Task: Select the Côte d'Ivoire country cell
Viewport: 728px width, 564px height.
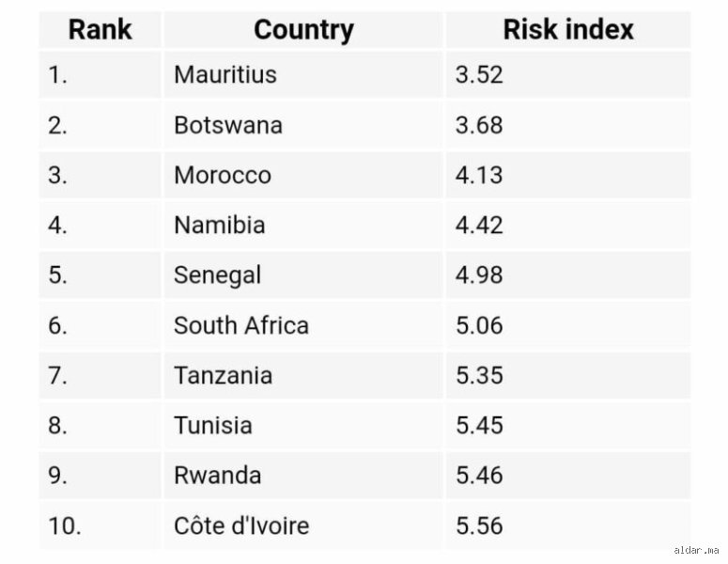Action: pyautogui.click(x=303, y=525)
